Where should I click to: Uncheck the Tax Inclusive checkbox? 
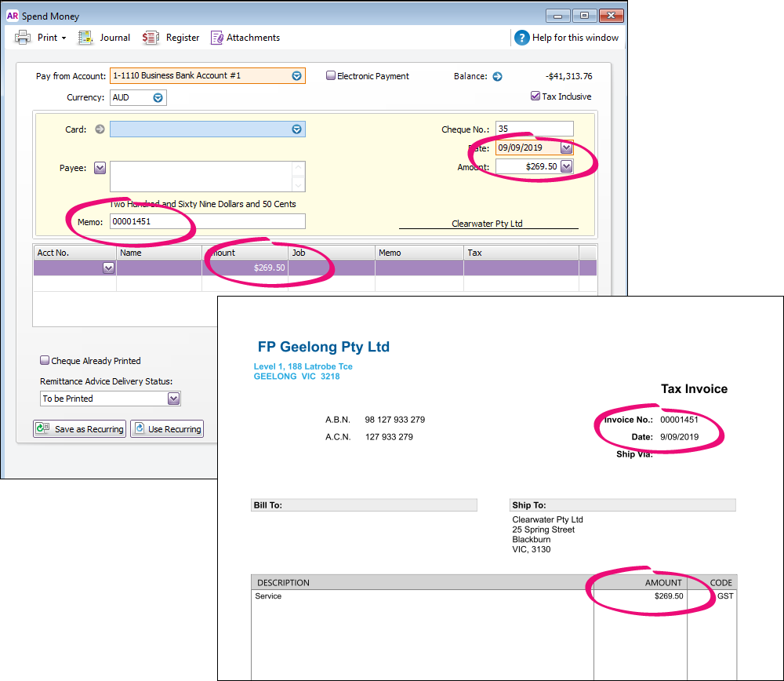pos(535,97)
